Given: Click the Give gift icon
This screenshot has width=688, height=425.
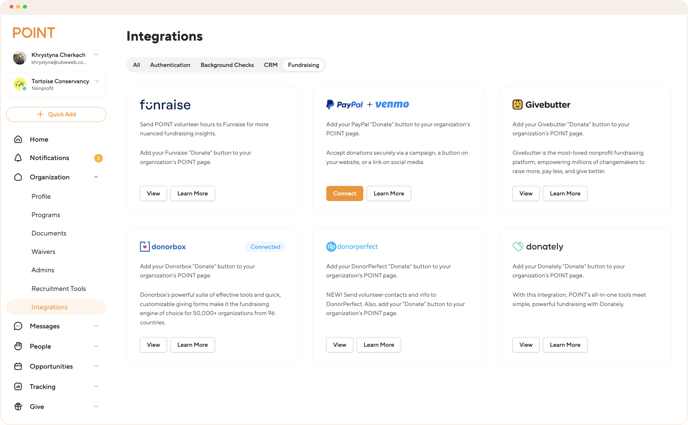Looking at the screenshot, I should tap(18, 407).
